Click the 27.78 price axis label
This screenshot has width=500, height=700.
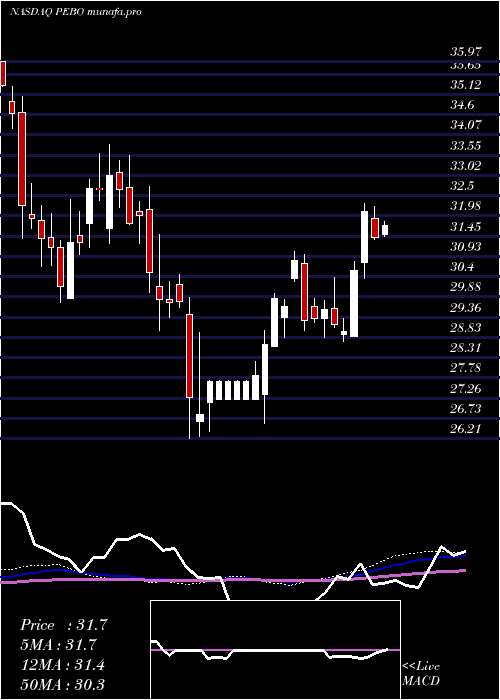coord(466,368)
